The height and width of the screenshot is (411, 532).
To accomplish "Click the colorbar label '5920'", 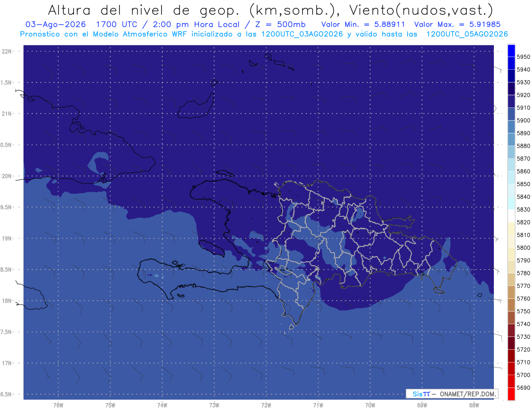I will pyautogui.click(x=524, y=95).
